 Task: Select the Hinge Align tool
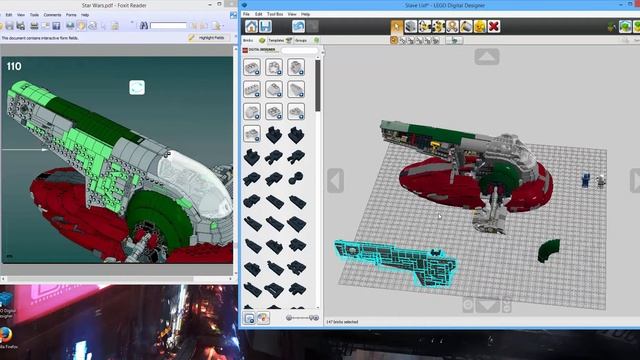(438, 27)
